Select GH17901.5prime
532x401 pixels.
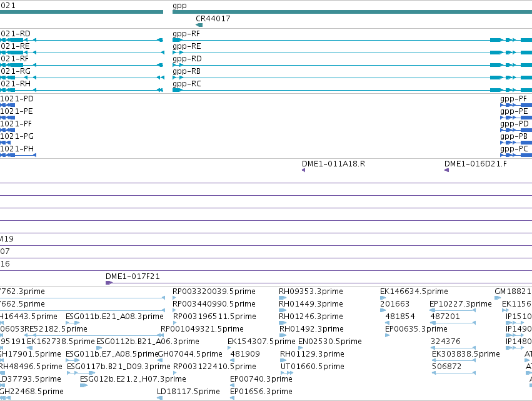tap(31, 354)
